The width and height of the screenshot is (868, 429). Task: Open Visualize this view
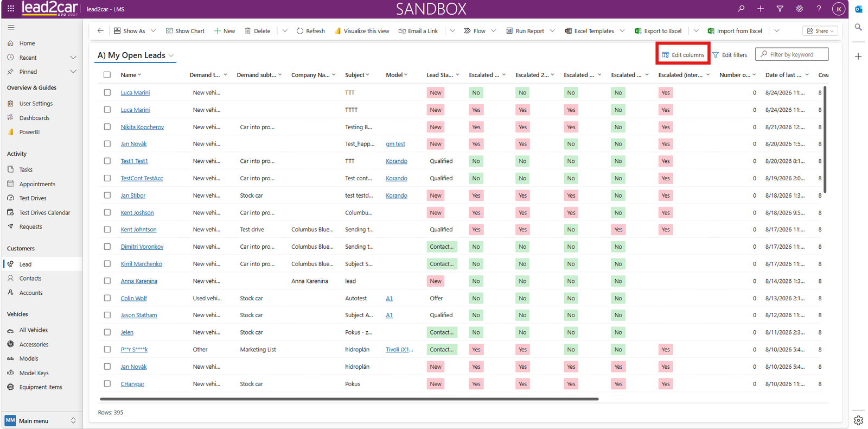pos(362,31)
